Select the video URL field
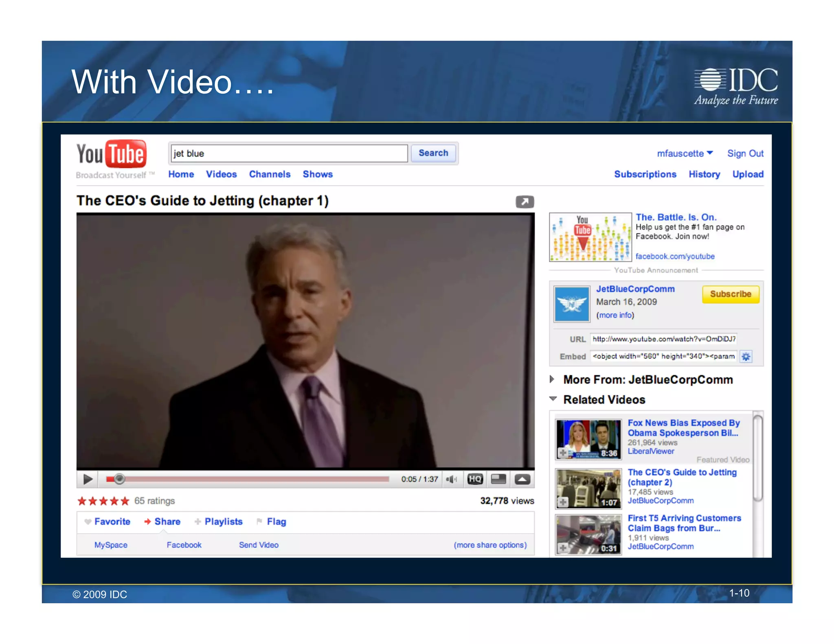The height and width of the screenshot is (644, 834). (664, 339)
